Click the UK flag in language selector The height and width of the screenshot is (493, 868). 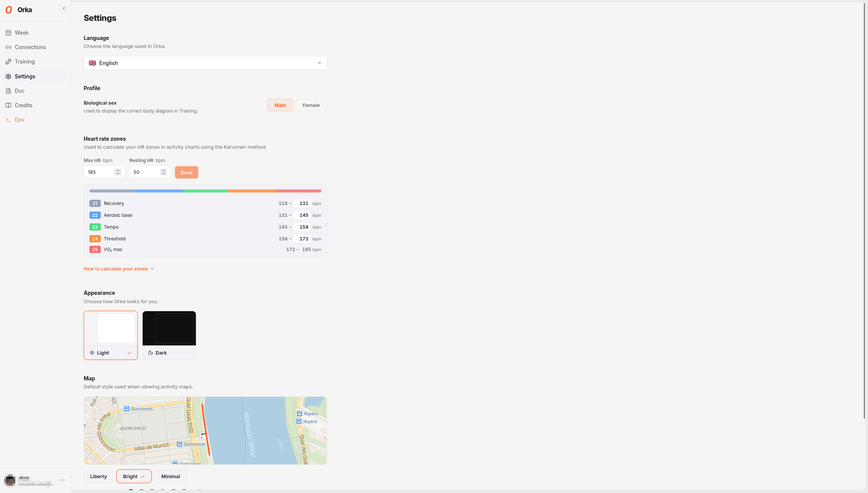(x=92, y=63)
